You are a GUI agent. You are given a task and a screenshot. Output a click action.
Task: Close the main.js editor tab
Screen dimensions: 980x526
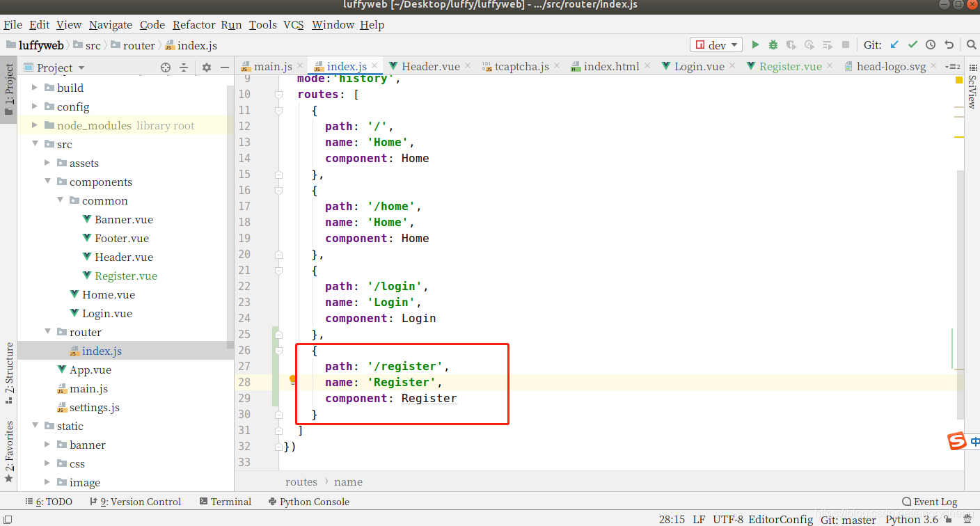(301, 66)
